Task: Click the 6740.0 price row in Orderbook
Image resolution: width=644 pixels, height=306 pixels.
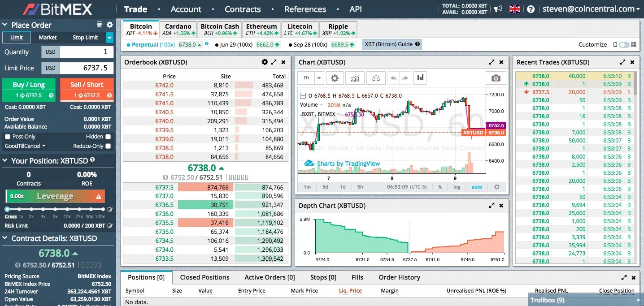Action: 206,121
